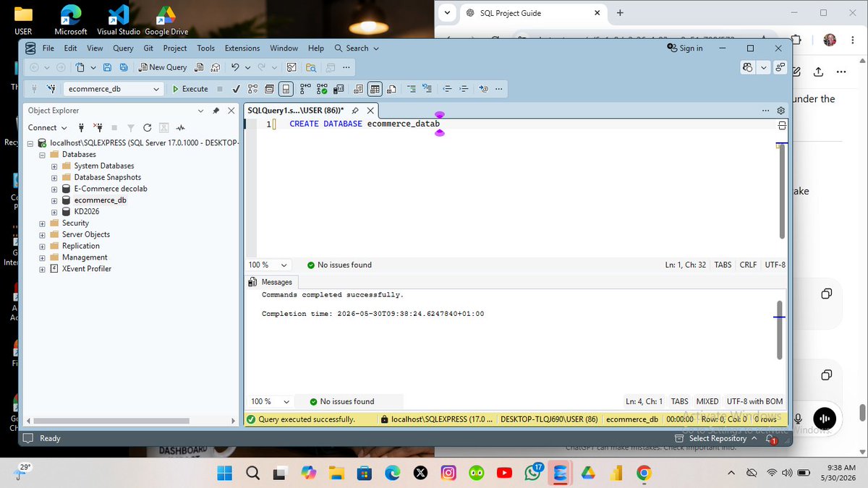The image size is (868, 488).
Task: Click Sign in button
Action: [x=684, y=48]
